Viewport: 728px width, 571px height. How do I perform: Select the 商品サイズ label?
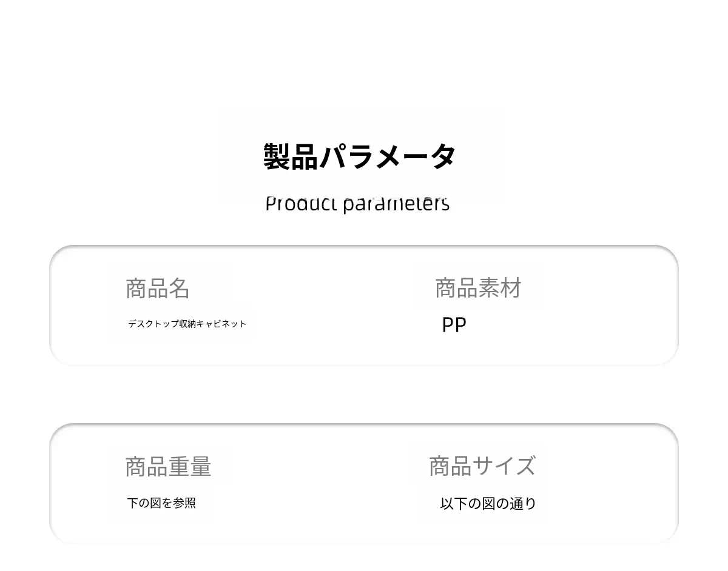pos(482,466)
